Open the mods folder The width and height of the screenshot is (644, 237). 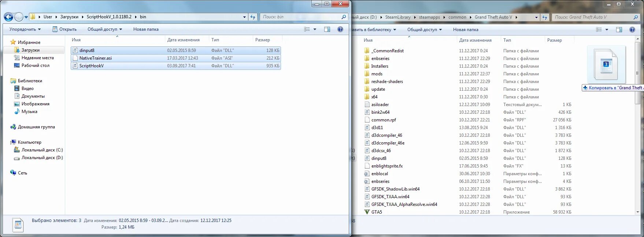[377, 74]
